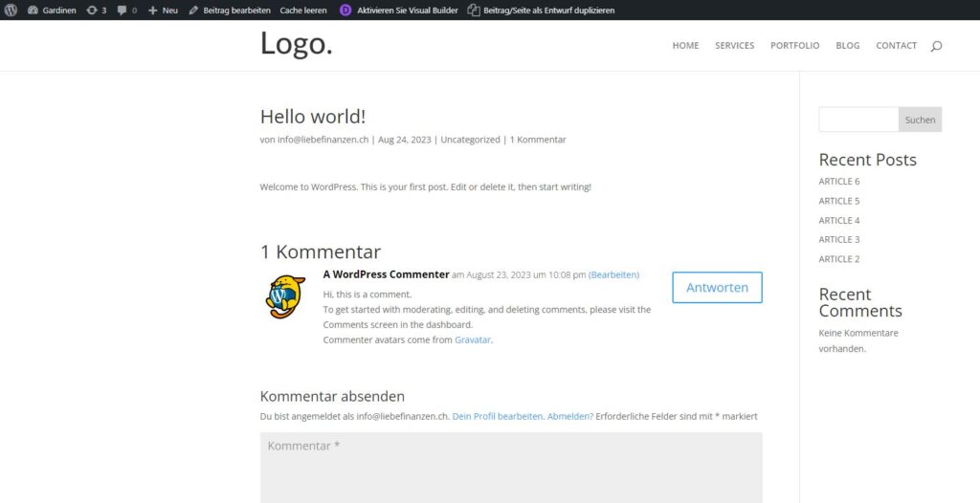Open ARTICLE 6 recent post
Screen dimensions: 980x503
[x=838, y=181]
